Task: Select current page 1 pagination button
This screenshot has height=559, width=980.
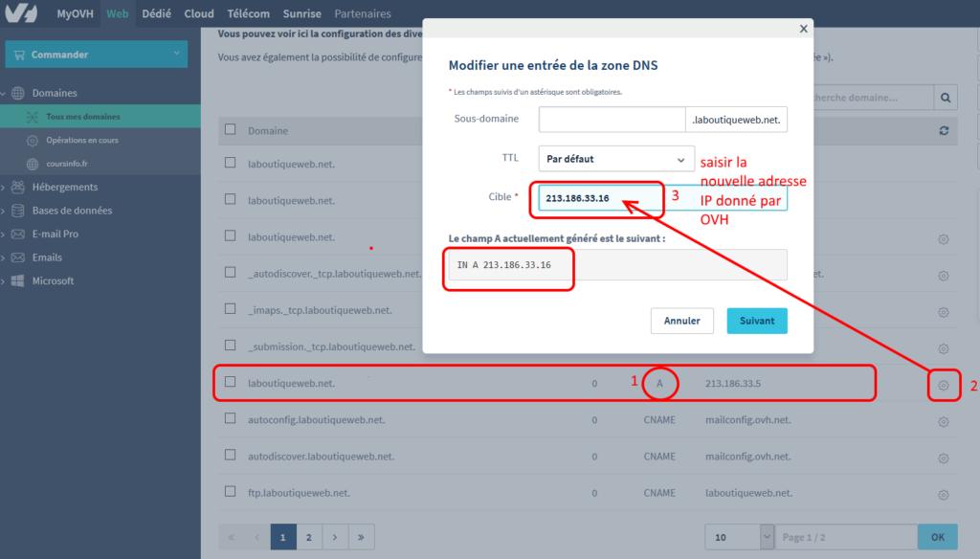Action: pyautogui.click(x=283, y=537)
